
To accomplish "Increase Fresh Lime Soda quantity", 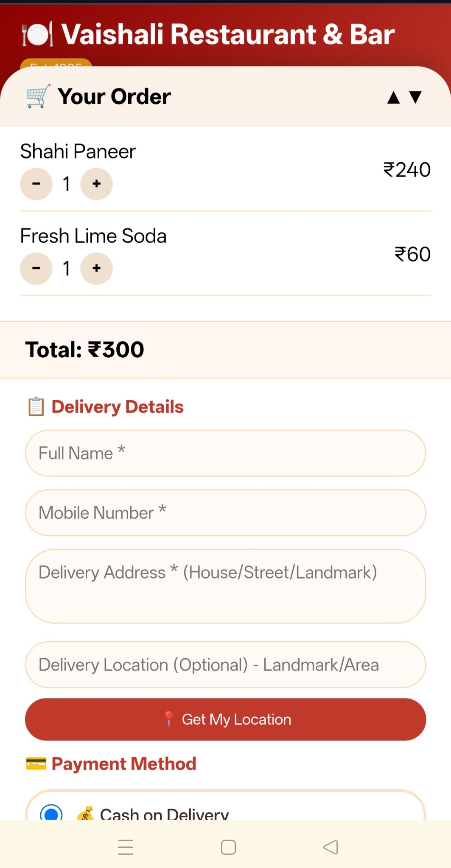I will tap(97, 268).
